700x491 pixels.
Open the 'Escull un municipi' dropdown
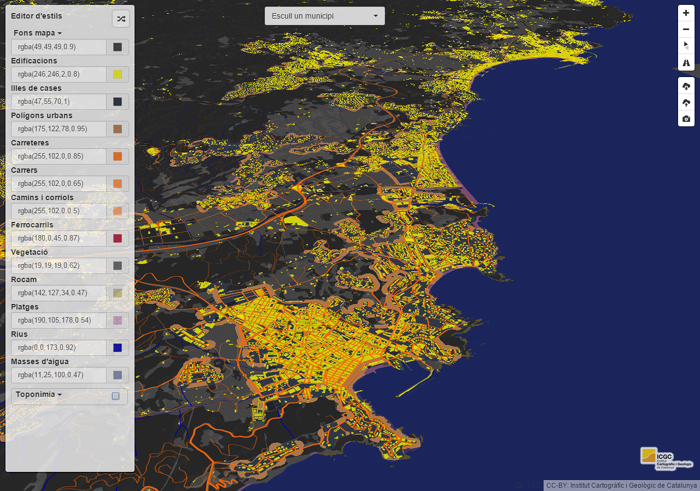[x=325, y=16]
